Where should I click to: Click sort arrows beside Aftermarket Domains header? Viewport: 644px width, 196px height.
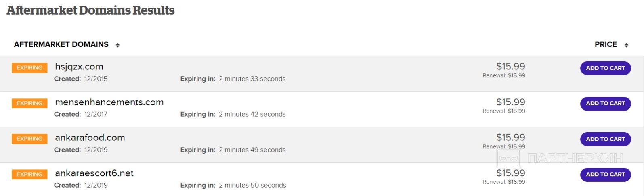tap(117, 45)
